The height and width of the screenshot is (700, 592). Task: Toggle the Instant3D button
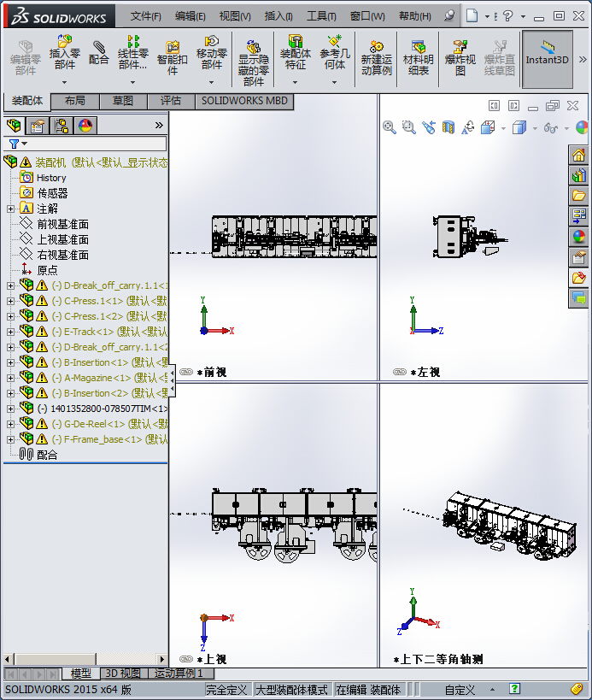click(x=548, y=59)
